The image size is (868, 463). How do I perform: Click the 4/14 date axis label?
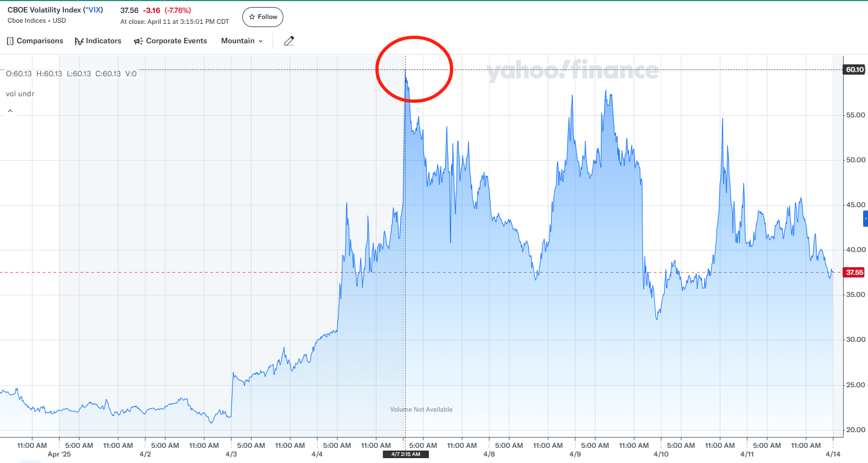833,454
